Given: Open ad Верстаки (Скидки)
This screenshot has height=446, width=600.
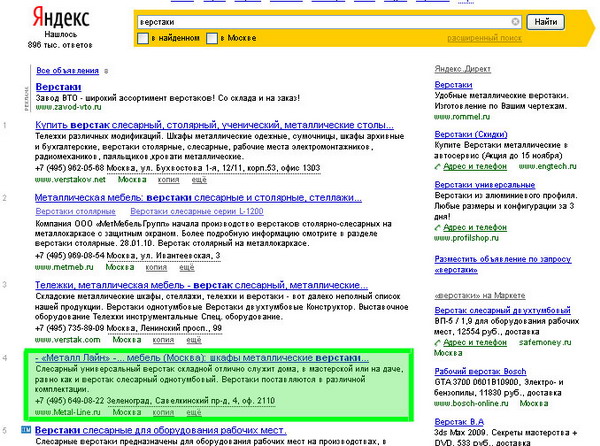Looking at the screenshot, I should (x=471, y=134).
